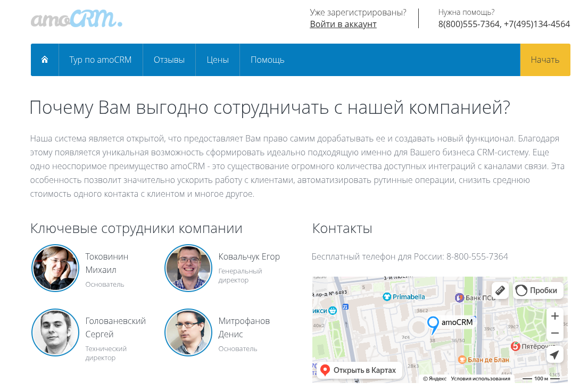Open the Помощь menu item
The height and width of the screenshot is (391, 588).
(267, 60)
